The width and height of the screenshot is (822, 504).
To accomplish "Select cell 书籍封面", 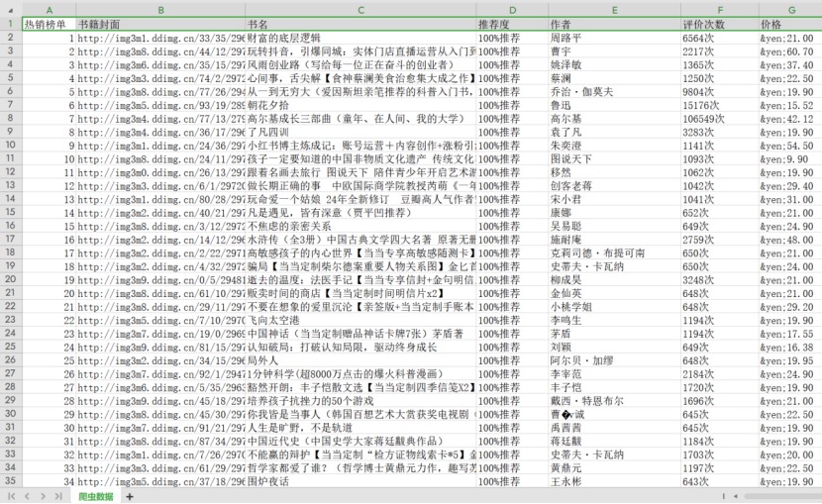I will (x=161, y=24).
